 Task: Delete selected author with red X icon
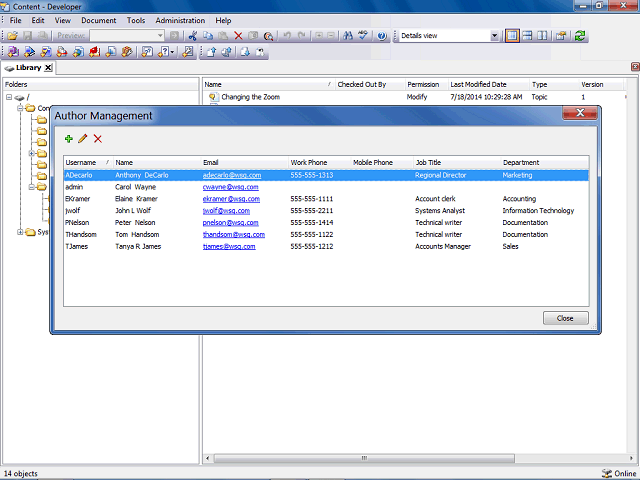[x=98, y=139]
